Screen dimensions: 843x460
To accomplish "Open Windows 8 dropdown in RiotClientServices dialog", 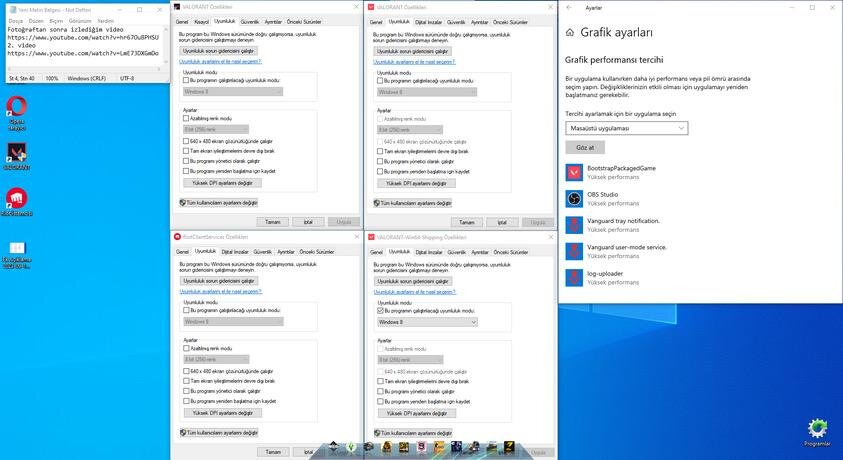I will tap(233, 322).
